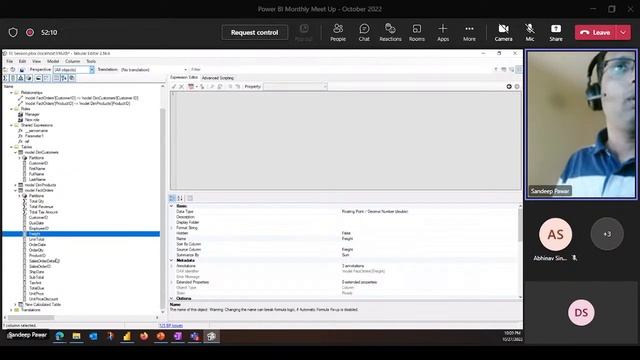640x360 pixels.
Task: Collapse the model FactOrders table
Action: click(16, 190)
